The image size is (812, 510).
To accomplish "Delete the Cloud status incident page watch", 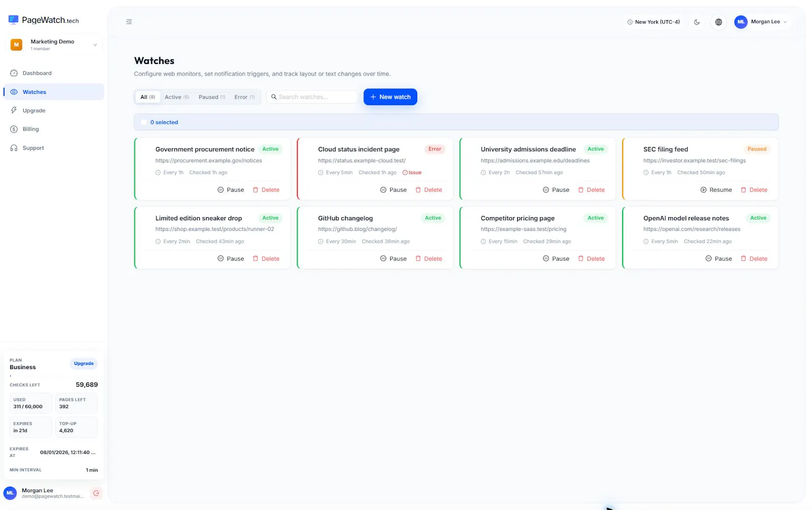I will [429, 190].
